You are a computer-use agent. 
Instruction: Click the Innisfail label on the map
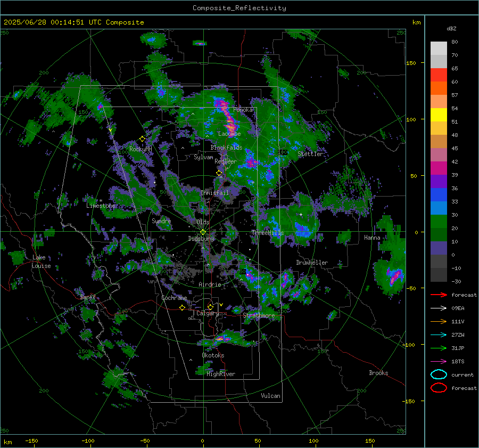pos(214,193)
